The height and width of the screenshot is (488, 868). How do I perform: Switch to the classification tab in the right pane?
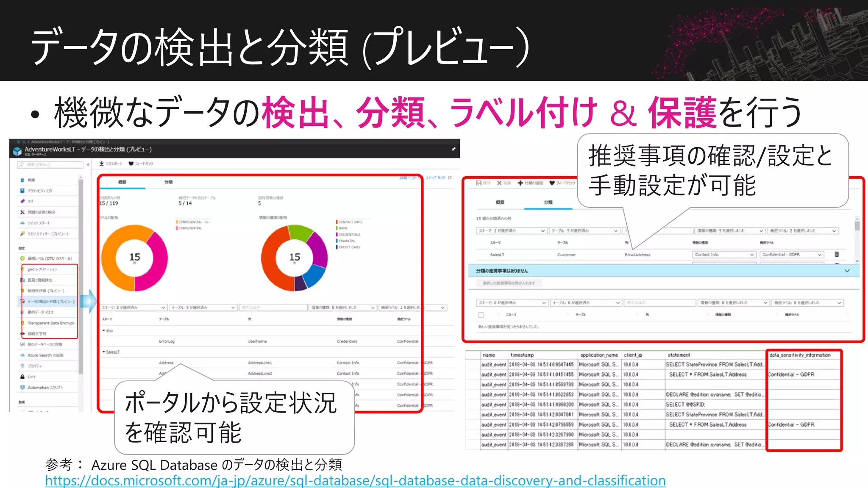[548, 202]
